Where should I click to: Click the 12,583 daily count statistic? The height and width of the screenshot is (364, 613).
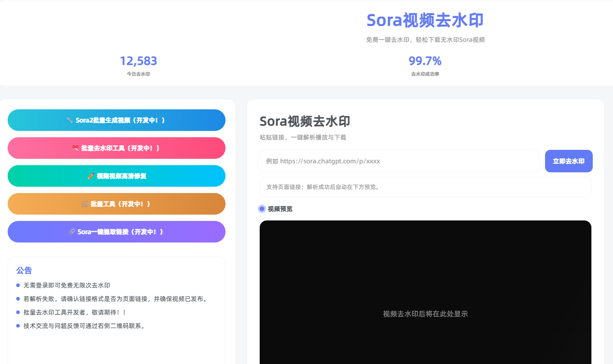click(x=138, y=61)
